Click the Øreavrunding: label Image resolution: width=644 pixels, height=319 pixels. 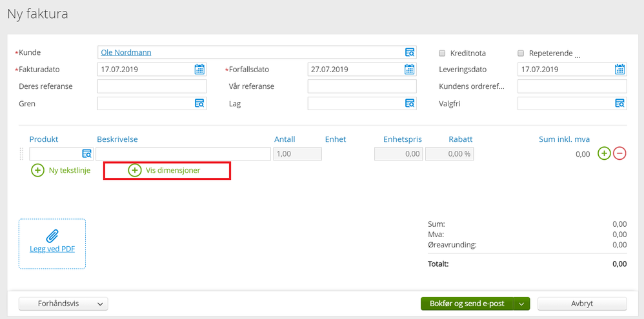(x=452, y=245)
